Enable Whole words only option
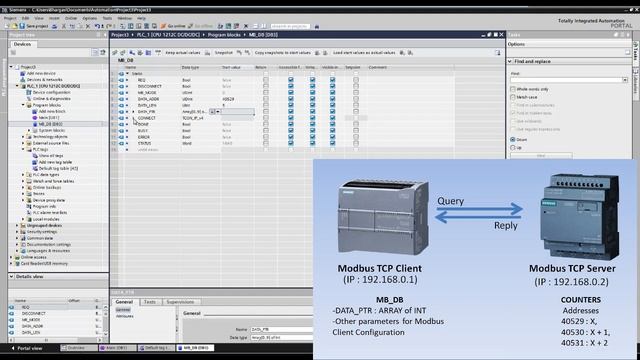 [513, 89]
